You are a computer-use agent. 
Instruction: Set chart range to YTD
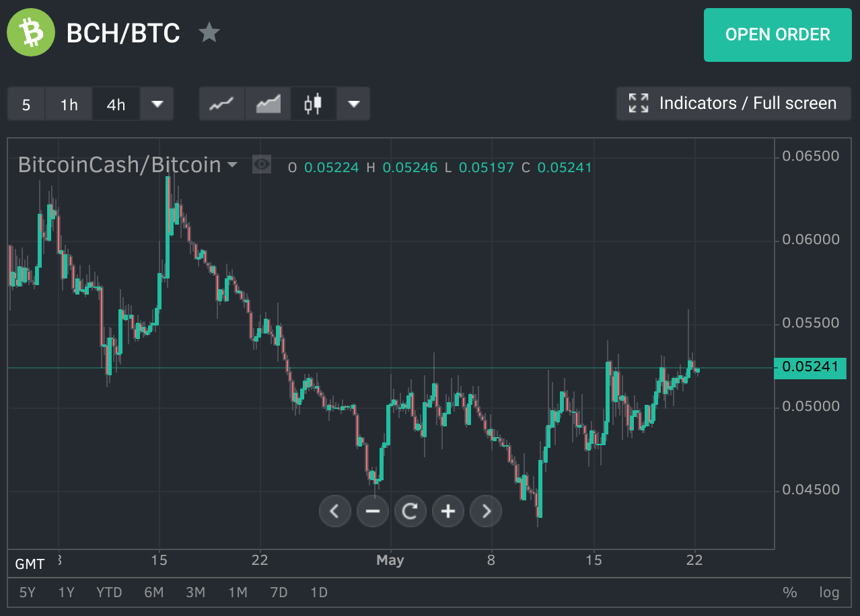[109, 592]
